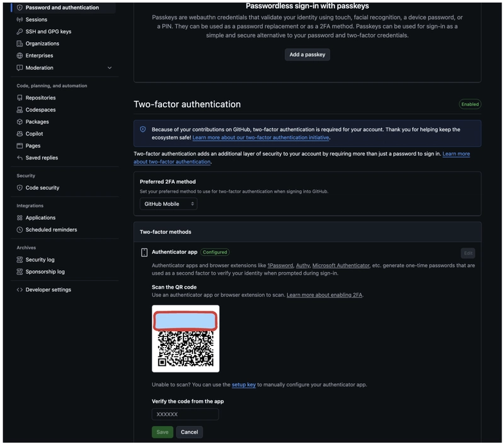Click the Pages browser icon
Screen dimensions: 504x443
pyautogui.click(x=20, y=146)
